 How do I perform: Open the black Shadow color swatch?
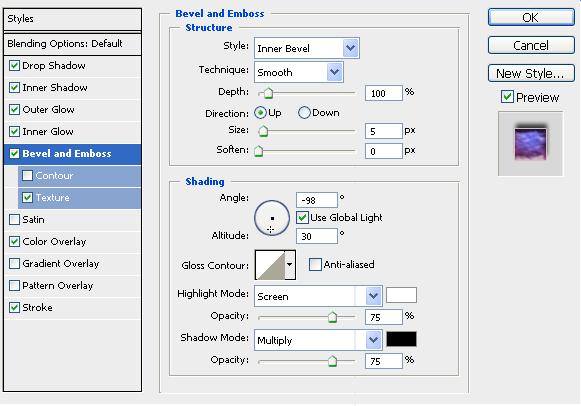pyautogui.click(x=401, y=339)
